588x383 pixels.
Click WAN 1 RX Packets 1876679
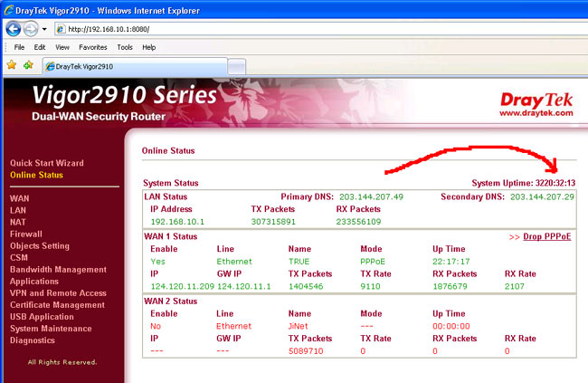click(450, 286)
